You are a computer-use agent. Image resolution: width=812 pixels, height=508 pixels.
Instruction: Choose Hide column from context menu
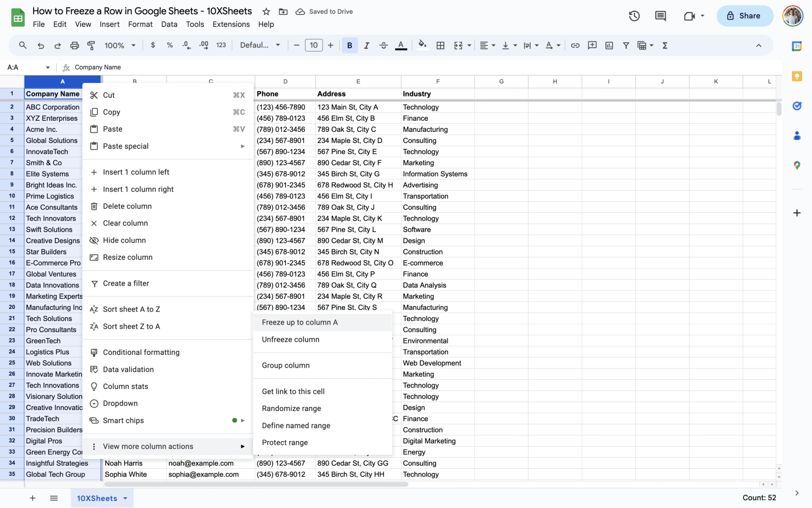click(x=124, y=240)
